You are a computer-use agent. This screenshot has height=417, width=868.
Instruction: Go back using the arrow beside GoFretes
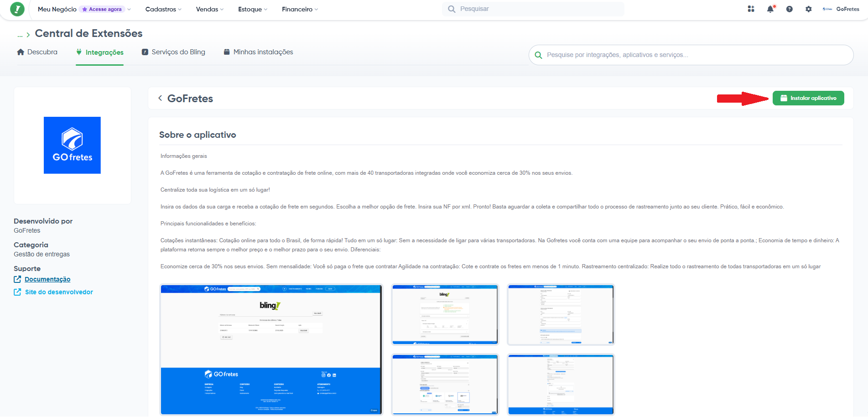(x=160, y=98)
